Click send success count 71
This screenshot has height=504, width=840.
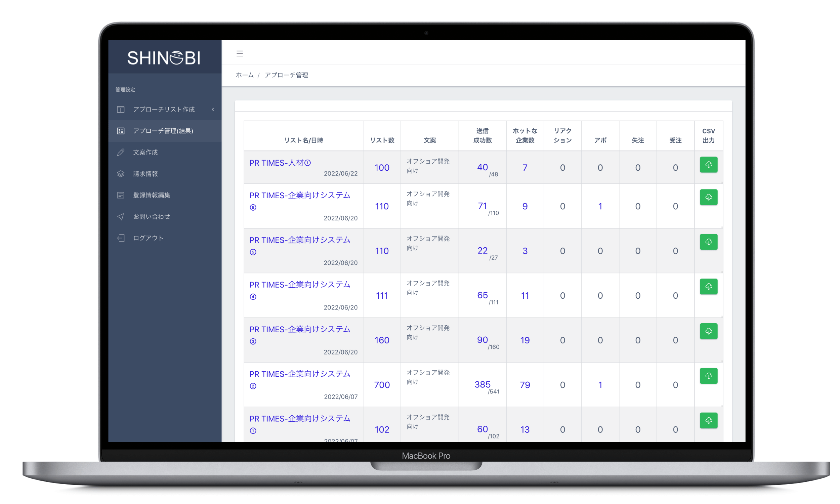point(482,206)
